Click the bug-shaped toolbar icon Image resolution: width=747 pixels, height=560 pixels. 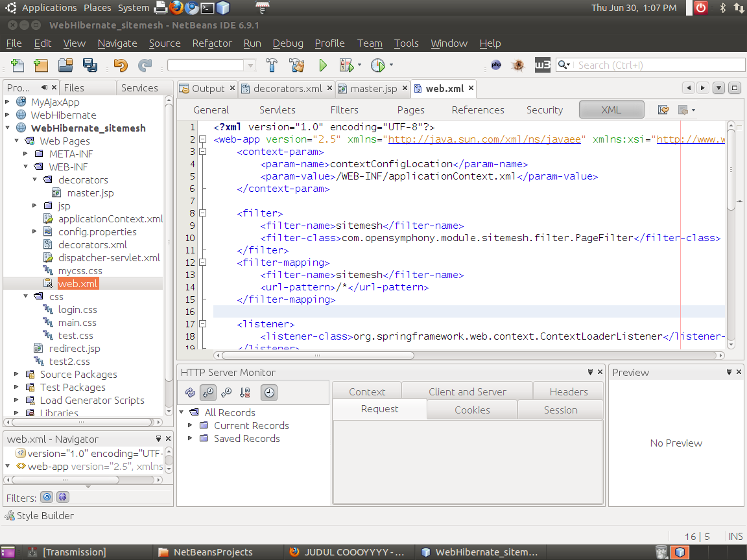tap(518, 65)
